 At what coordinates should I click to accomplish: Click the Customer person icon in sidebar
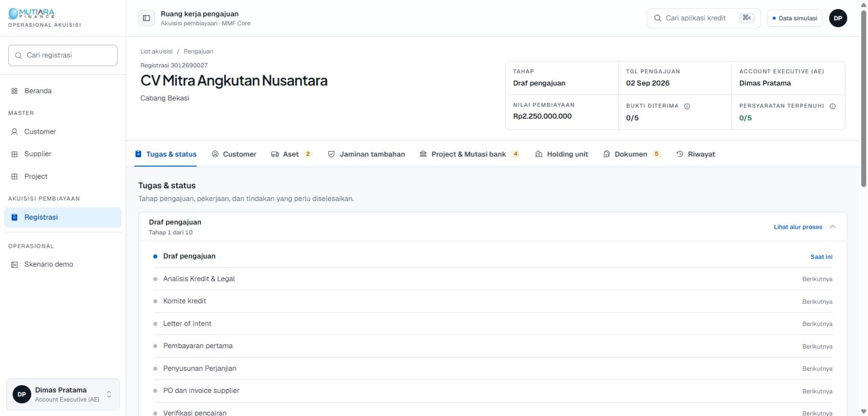click(14, 132)
